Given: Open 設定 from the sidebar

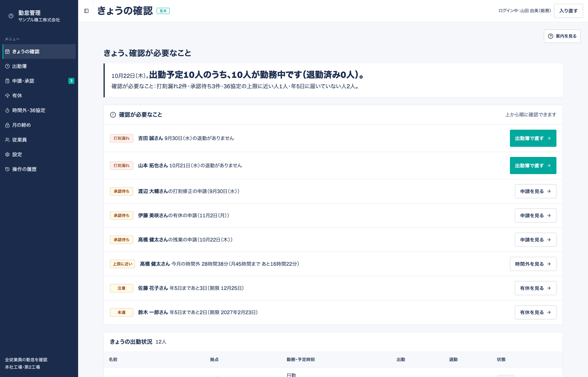Looking at the screenshot, I should (x=39, y=154).
